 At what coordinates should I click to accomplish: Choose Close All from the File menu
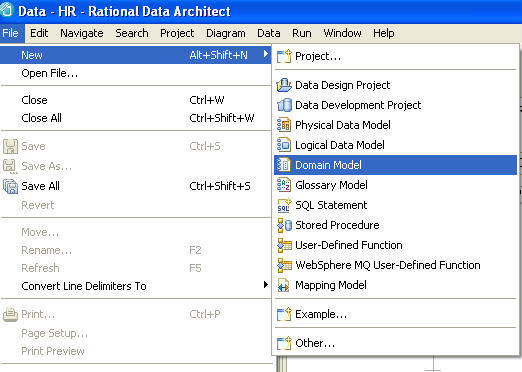(x=136, y=118)
